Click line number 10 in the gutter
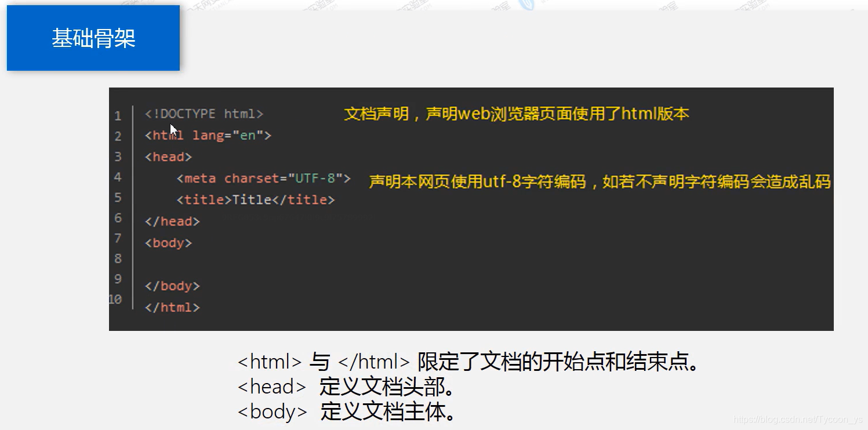This screenshot has height=430, width=868. (x=115, y=299)
